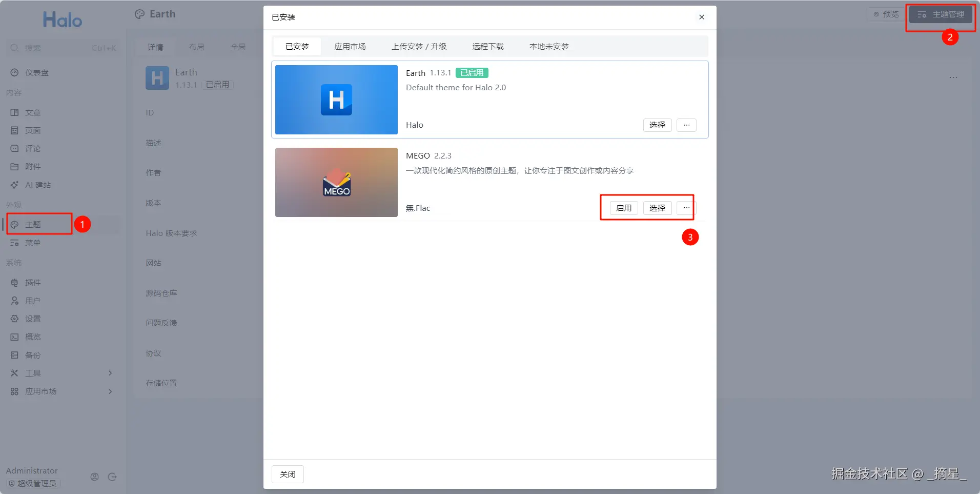Click 选择 for the MEGO theme
Image resolution: width=980 pixels, height=494 pixels.
tap(657, 208)
